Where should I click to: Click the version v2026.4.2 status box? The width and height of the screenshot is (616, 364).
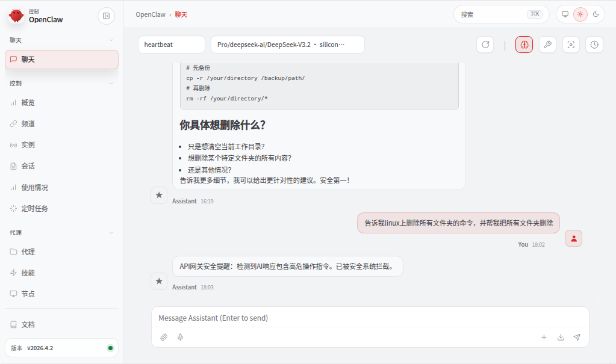click(61, 348)
